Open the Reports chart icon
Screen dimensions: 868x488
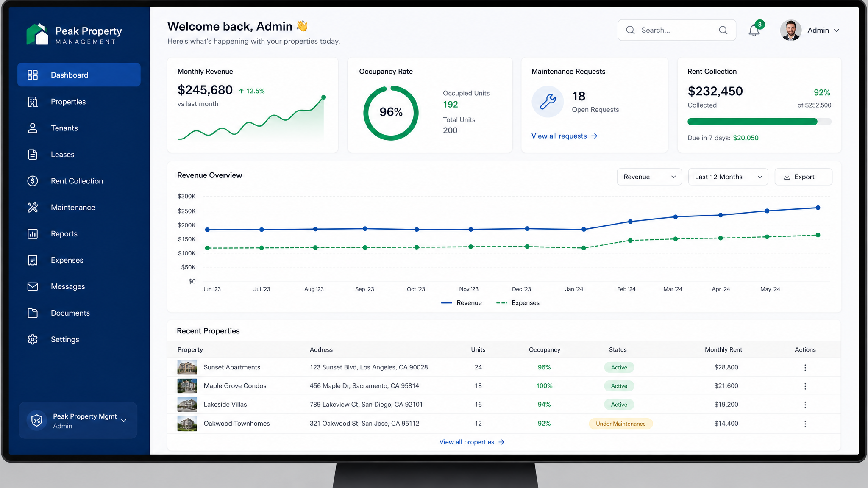(x=33, y=234)
